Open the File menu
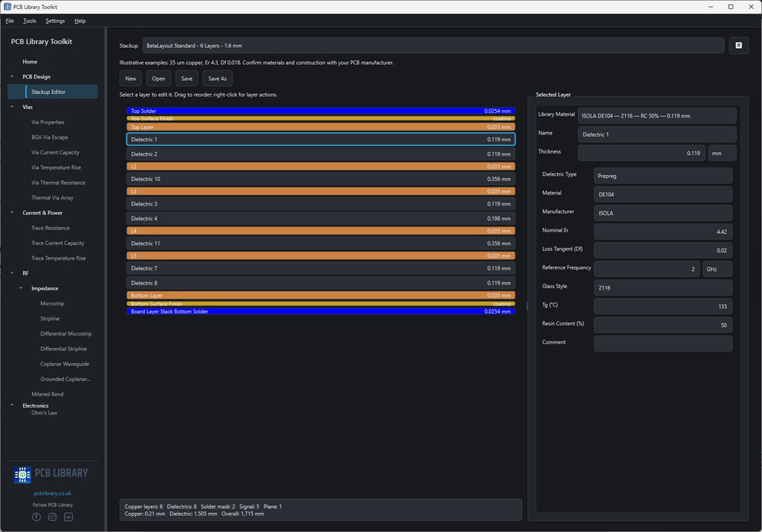The width and height of the screenshot is (762, 532). pyautogui.click(x=9, y=21)
